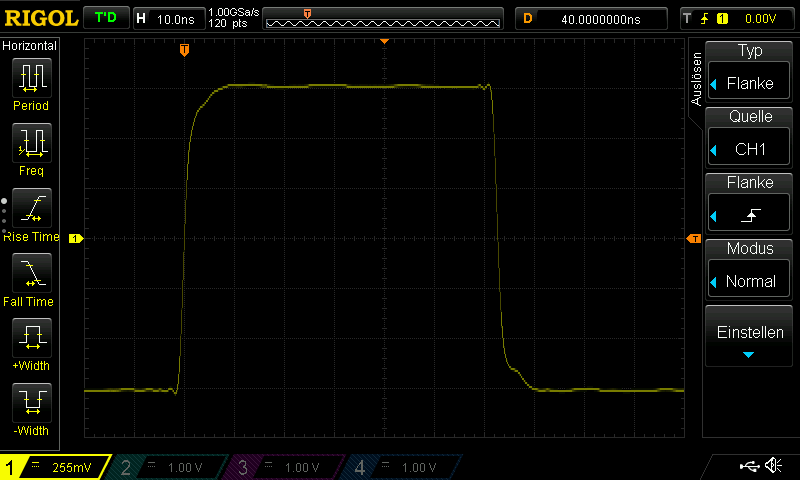The height and width of the screenshot is (480, 800).
Task: Toggle channel 4 display
Action: click(x=402, y=467)
